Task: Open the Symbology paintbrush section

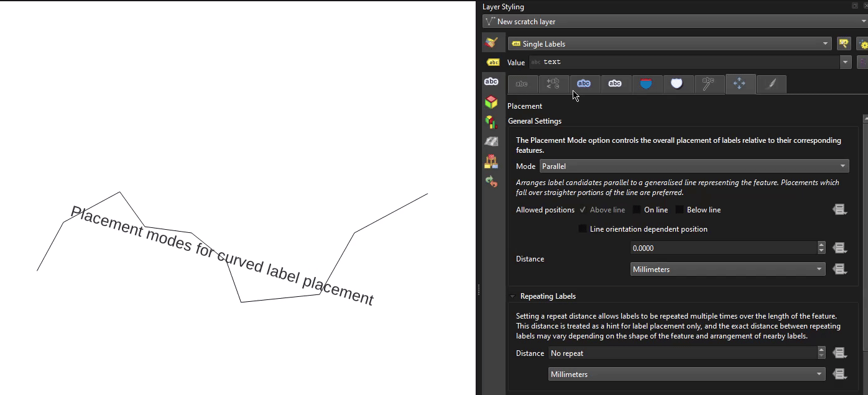Action: pos(491,42)
